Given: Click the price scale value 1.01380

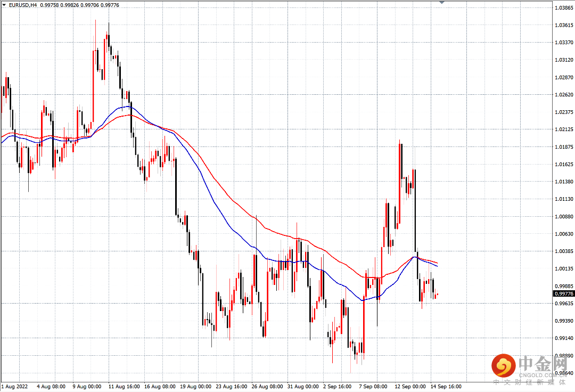Looking at the screenshot, I should coord(564,182).
